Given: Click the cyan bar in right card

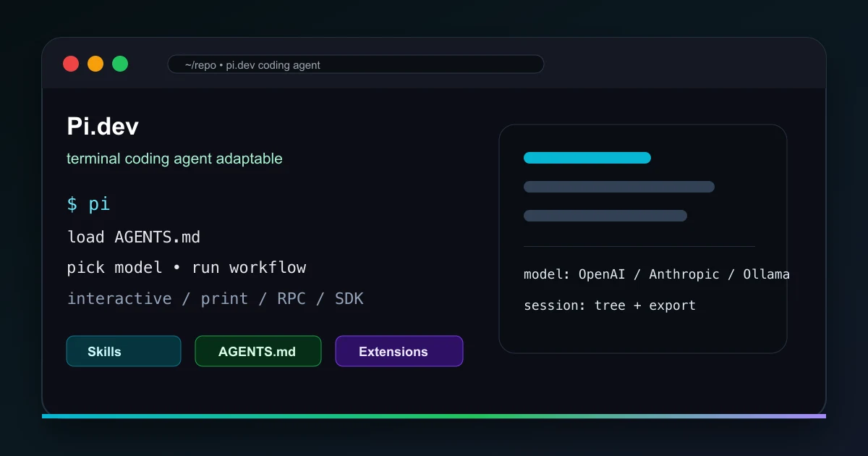Looking at the screenshot, I should (587, 158).
